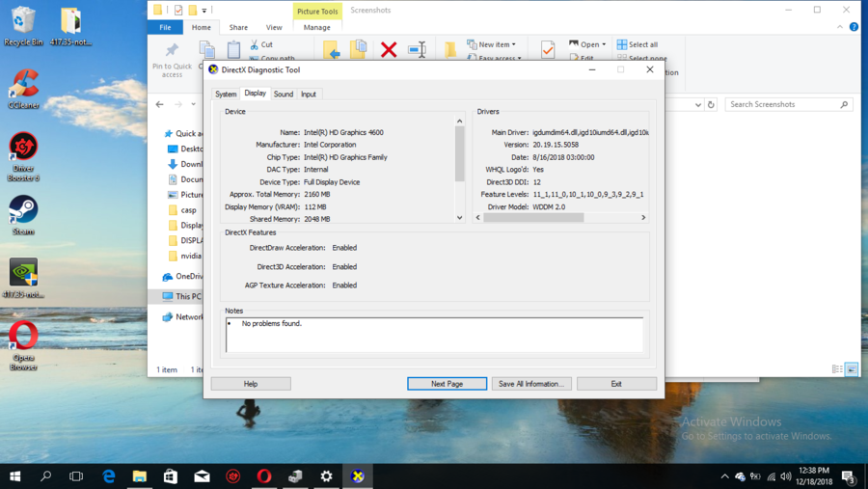868x489 pixels.
Task: Select the Driver Booster 6 desktop icon
Action: [x=23, y=156]
